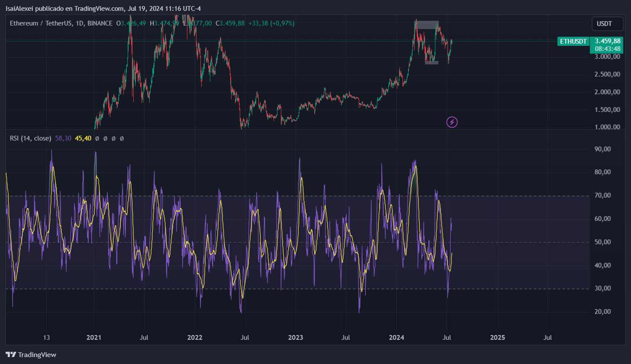Click the purple lightning bolt event icon
This screenshot has width=631, height=364.
(452, 122)
